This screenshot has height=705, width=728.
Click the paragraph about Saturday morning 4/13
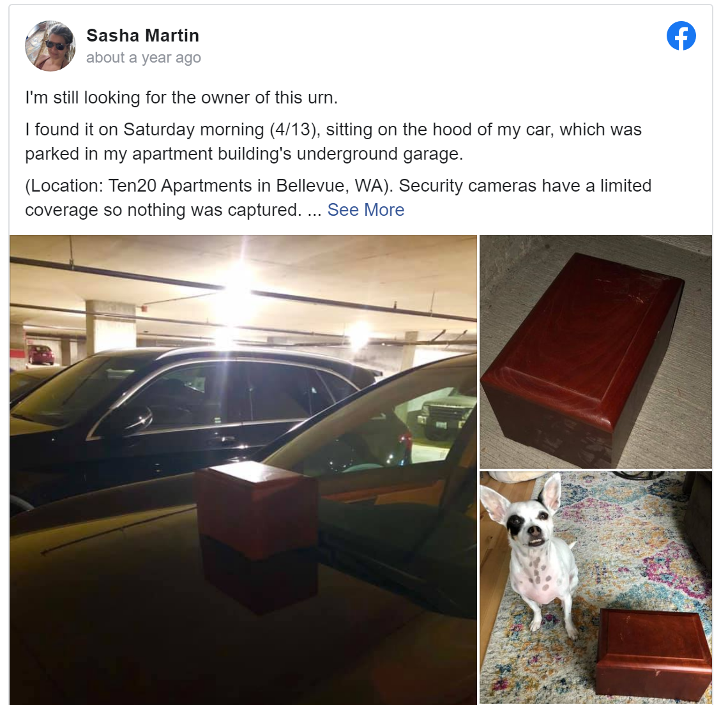[x=333, y=142]
